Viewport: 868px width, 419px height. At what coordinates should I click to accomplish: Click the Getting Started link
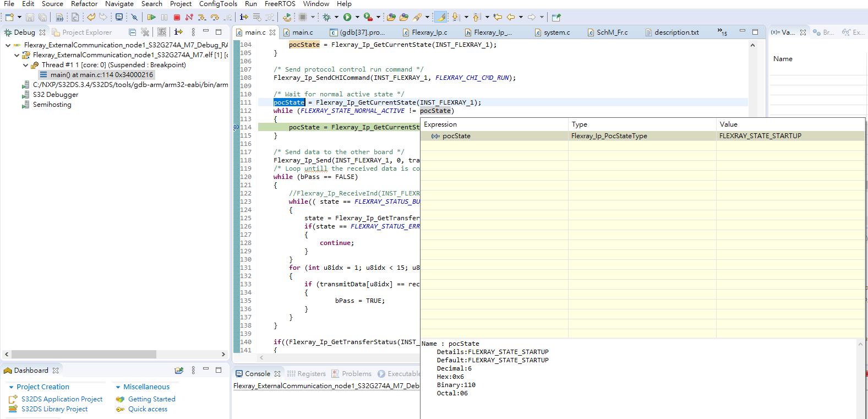click(151, 399)
